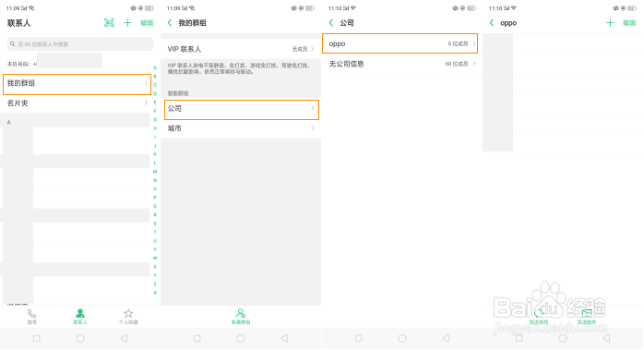Viewport: 644px width, 350px height.
Task: Tap the home circle on 公司 screen
Action: [402, 338]
